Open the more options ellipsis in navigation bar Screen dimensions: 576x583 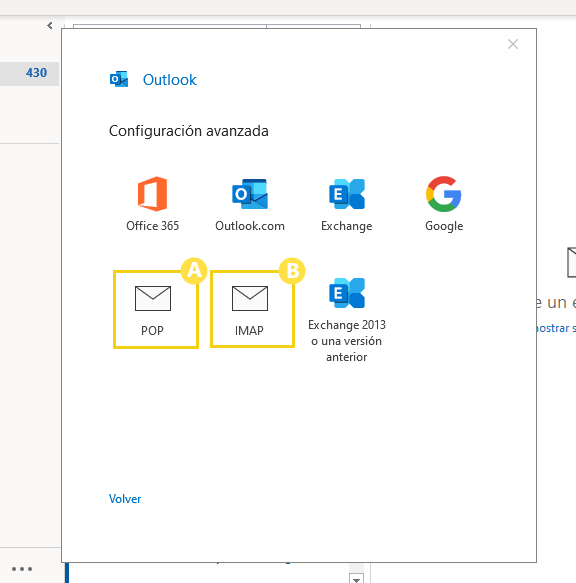[22, 568]
